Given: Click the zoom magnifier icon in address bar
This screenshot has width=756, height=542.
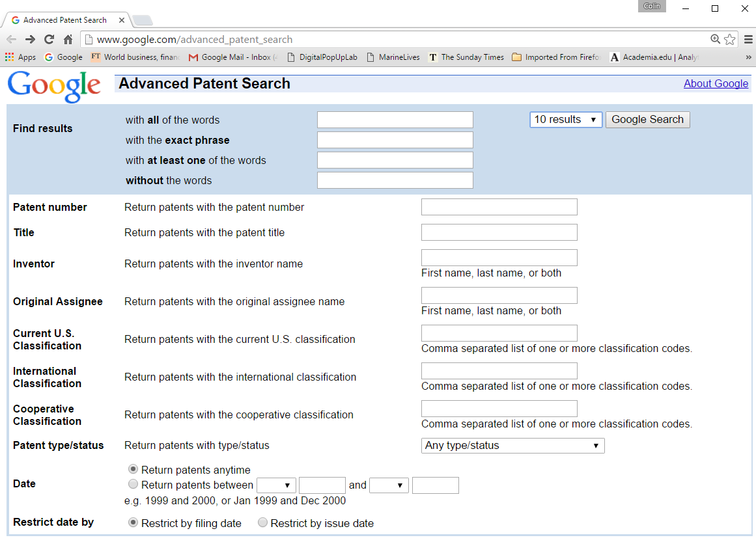Looking at the screenshot, I should coord(715,39).
